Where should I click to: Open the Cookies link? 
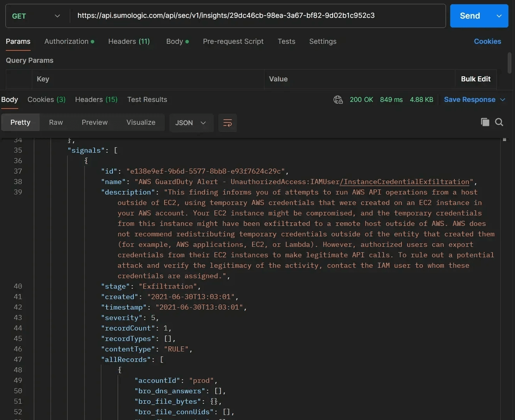(487, 41)
